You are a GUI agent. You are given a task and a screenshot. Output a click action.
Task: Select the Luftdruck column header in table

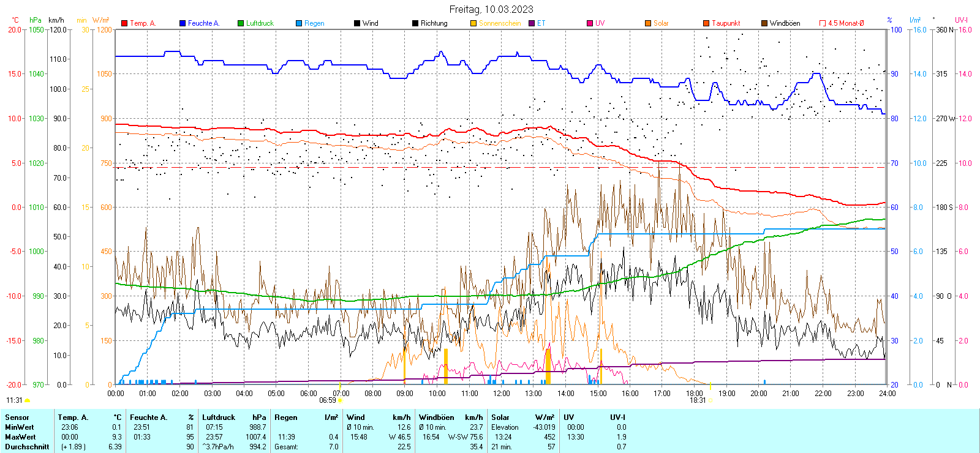click(x=219, y=417)
